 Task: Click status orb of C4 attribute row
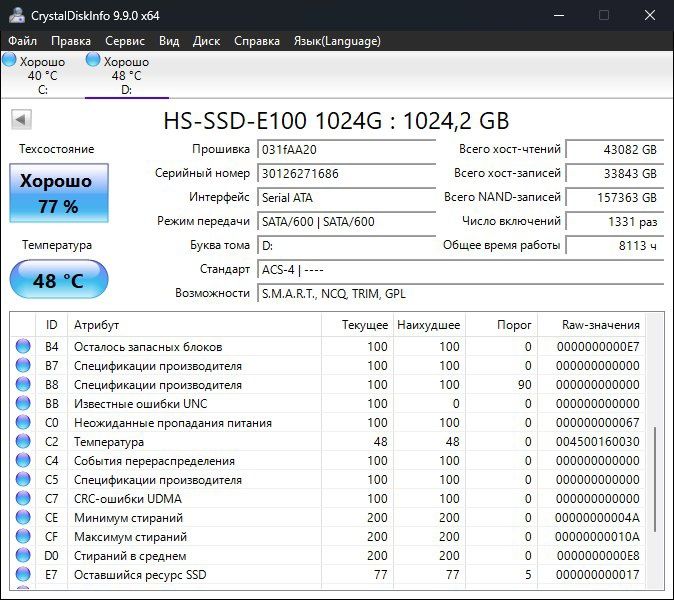23,460
